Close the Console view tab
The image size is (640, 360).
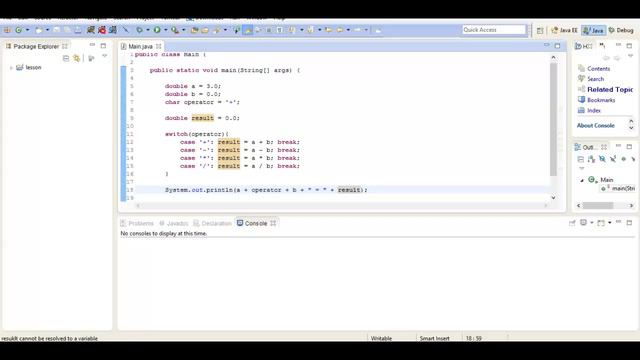pos(273,223)
